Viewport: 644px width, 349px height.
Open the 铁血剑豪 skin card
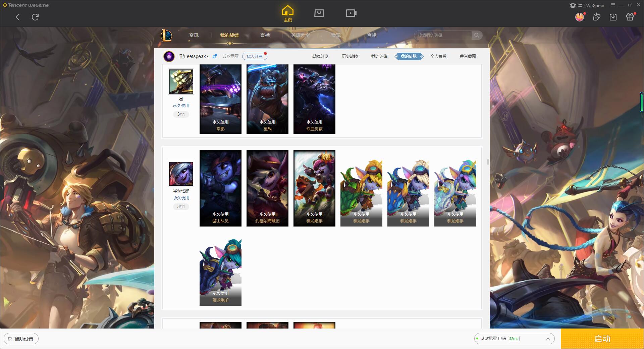314,99
